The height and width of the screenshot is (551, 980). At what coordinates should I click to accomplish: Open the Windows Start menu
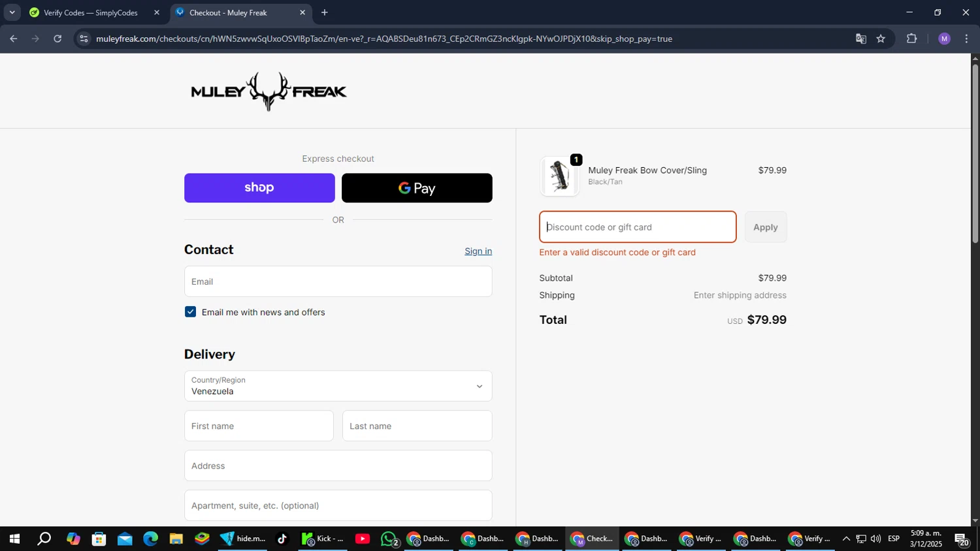click(14, 539)
